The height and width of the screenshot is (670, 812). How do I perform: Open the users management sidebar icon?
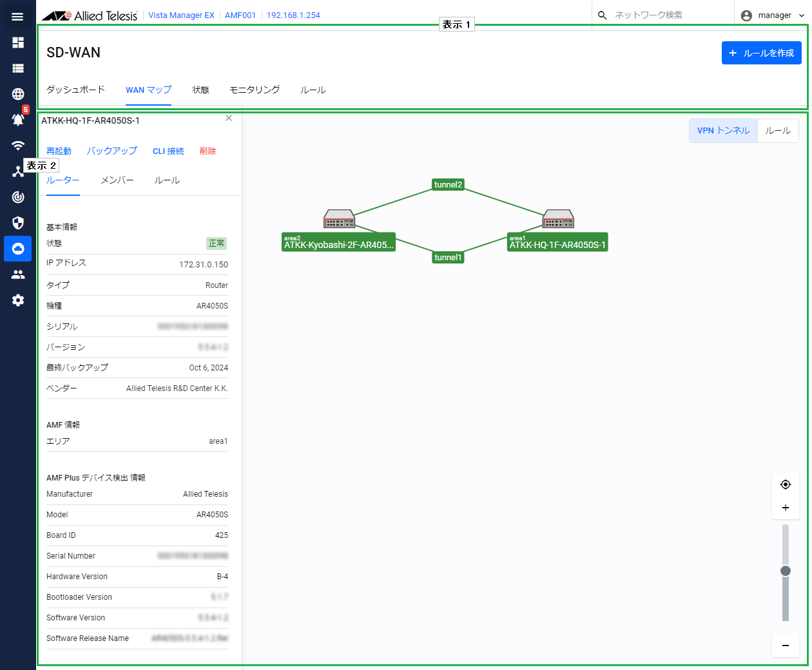pyautogui.click(x=18, y=274)
